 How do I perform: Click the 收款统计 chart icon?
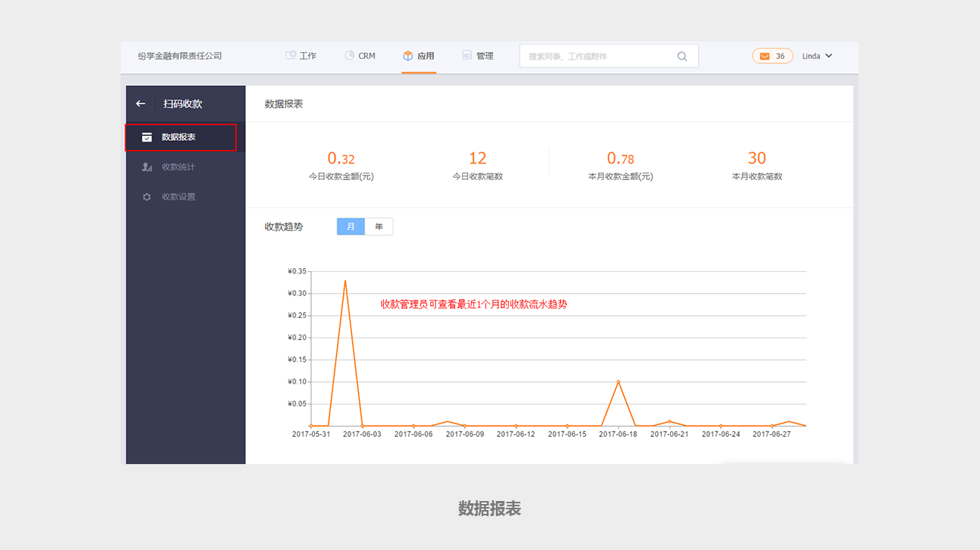click(x=147, y=167)
